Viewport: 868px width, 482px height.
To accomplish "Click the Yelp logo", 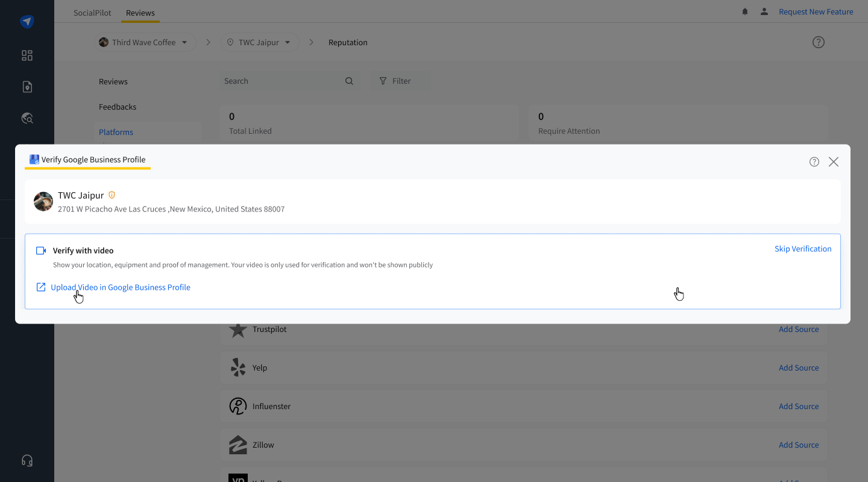I will pyautogui.click(x=238, y=368).
